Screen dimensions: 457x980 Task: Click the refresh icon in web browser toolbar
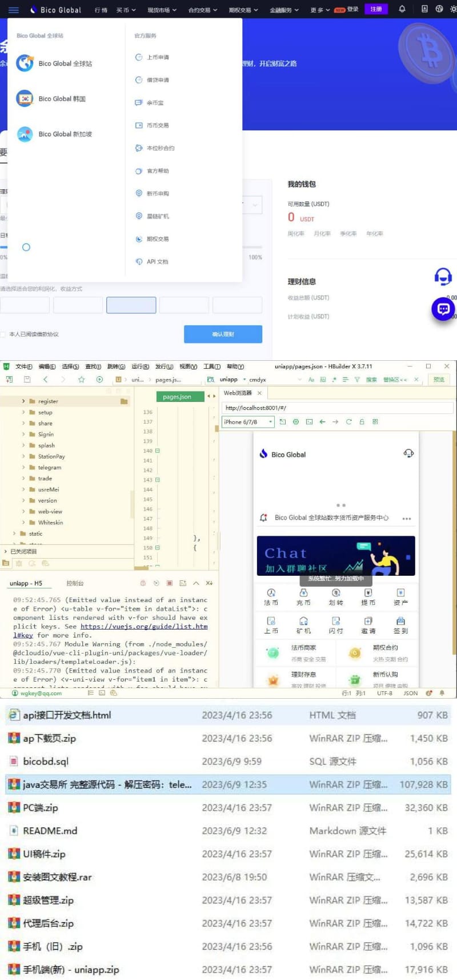tap(348, 422)
